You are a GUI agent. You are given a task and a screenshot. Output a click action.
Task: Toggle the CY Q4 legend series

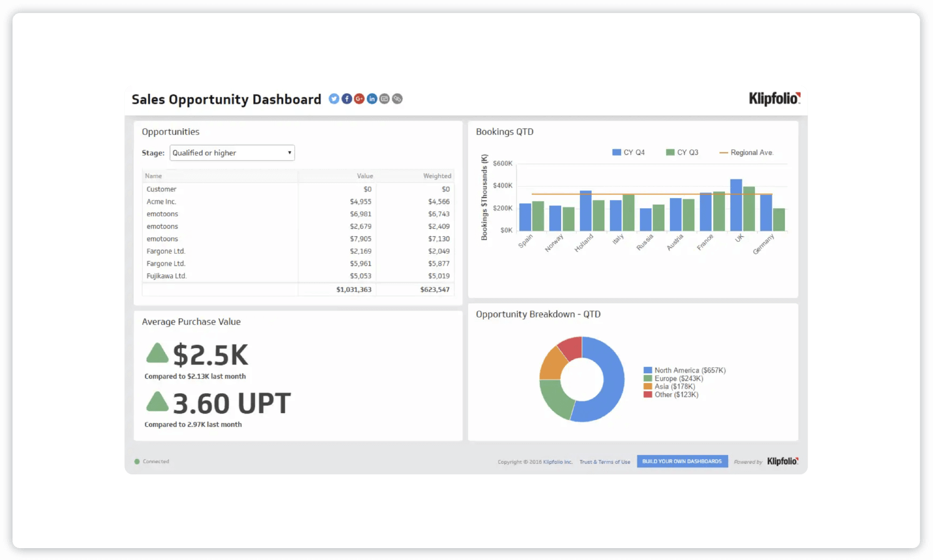[x=628, y=152]
